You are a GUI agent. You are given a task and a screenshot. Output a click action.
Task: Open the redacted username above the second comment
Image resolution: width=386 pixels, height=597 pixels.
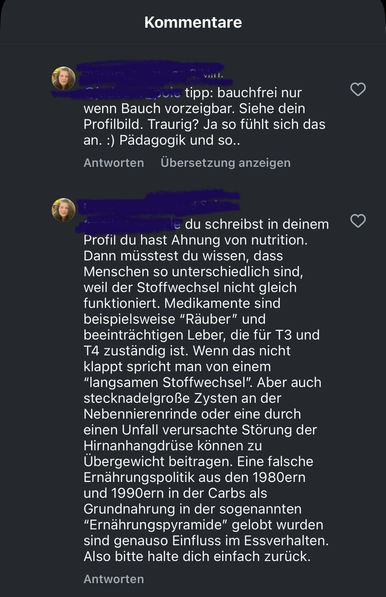pyautogui.click(x=160, y=206)
